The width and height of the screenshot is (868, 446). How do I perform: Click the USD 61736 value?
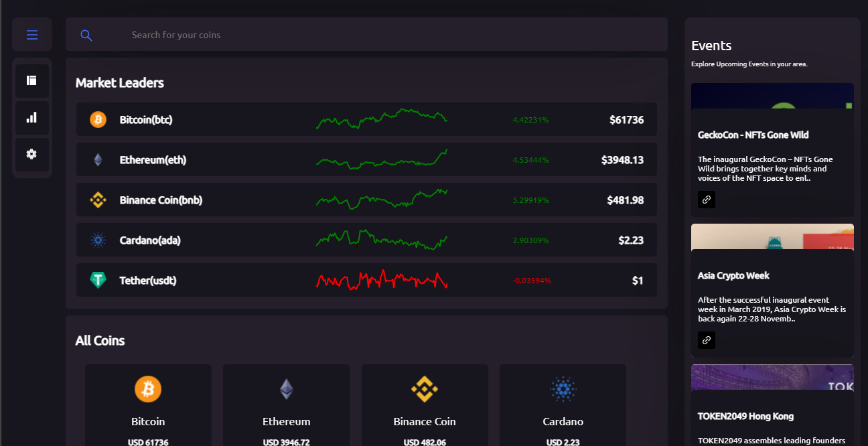pos(148,442)
